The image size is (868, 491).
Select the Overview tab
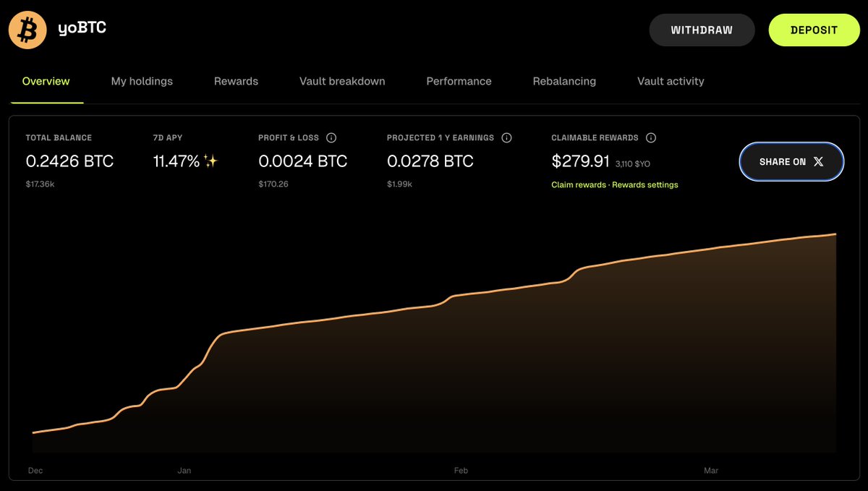tap(46, 81)
